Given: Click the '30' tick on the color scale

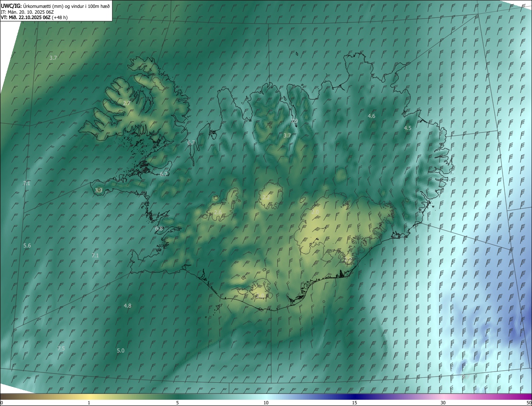Looking at the screenshot, I should [x=443, y=403].
